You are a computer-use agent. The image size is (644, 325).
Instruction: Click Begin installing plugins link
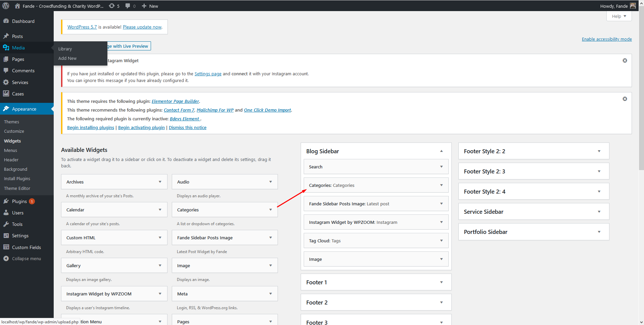coord(91,127)
